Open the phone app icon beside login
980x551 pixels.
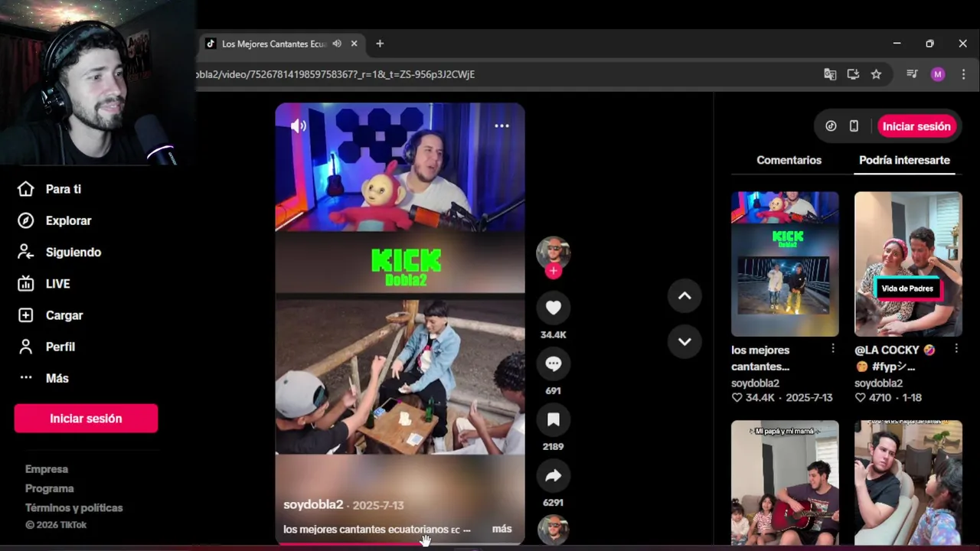pos(854,126)
